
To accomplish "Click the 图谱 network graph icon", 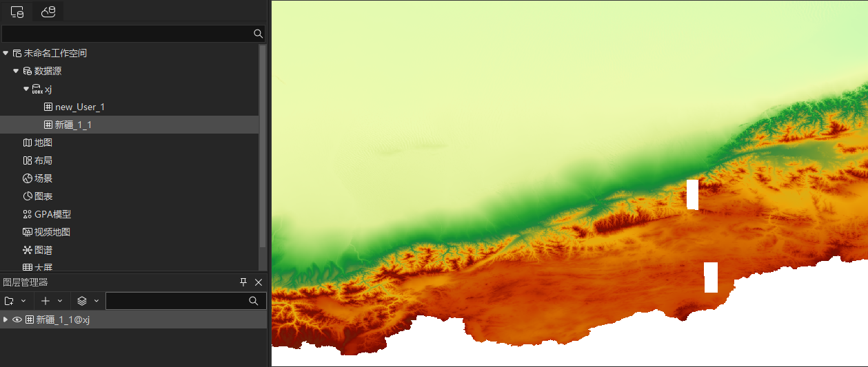I will (28, 250).
